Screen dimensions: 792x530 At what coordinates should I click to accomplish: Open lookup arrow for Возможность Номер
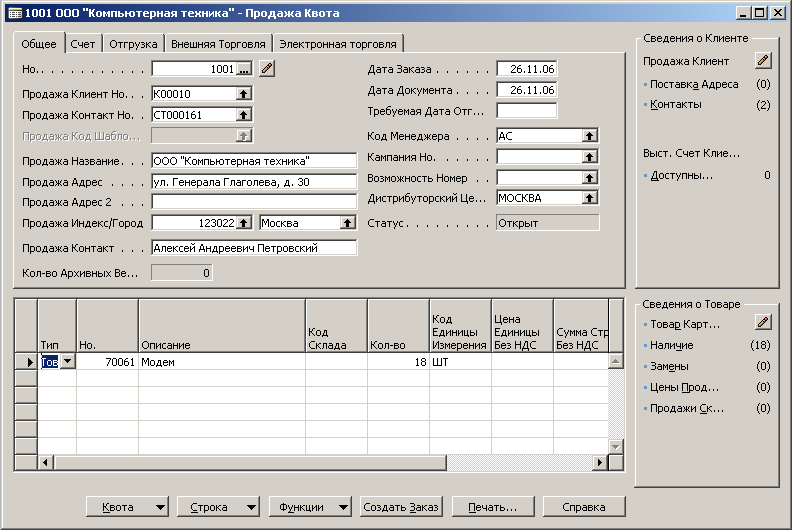click(589, 177)
